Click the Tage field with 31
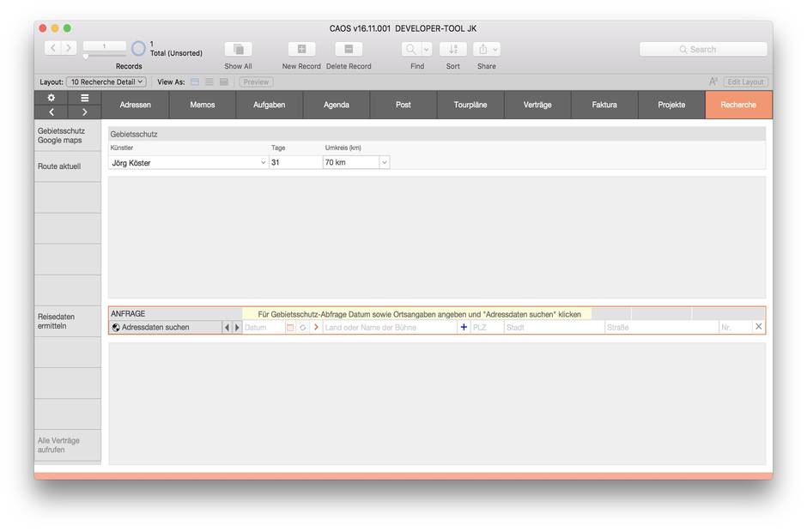 click(x=295, y=162)
